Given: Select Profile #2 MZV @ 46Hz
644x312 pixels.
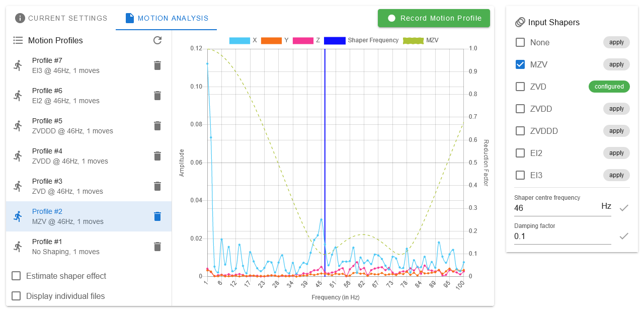Looking at the screenshot, I should pyautogui.click(x=89, y=216).
